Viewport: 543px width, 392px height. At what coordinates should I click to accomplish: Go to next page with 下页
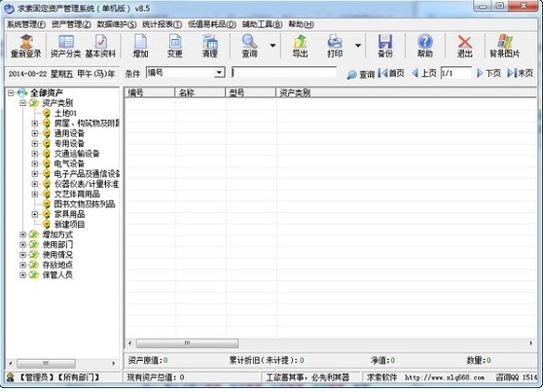pos(489,73)
